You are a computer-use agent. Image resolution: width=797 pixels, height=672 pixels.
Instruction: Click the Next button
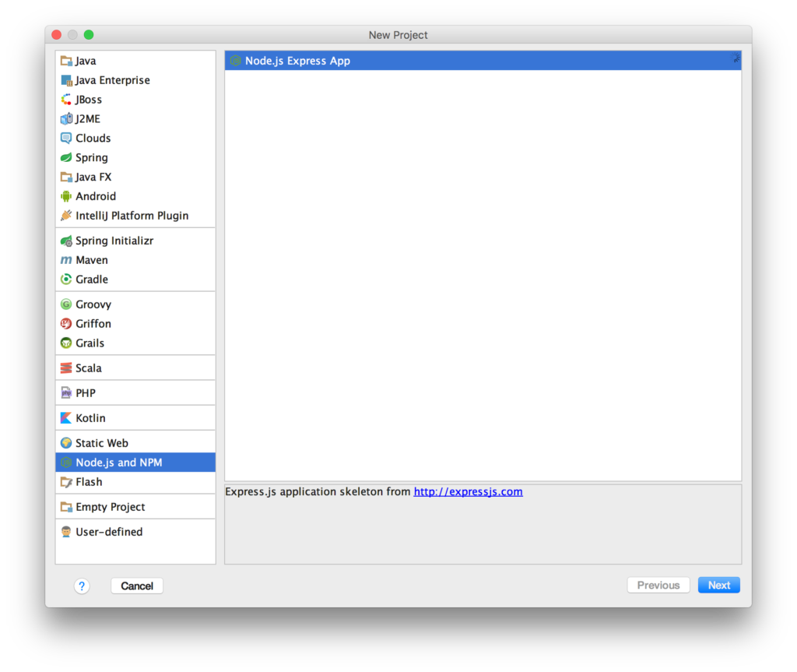718,586
